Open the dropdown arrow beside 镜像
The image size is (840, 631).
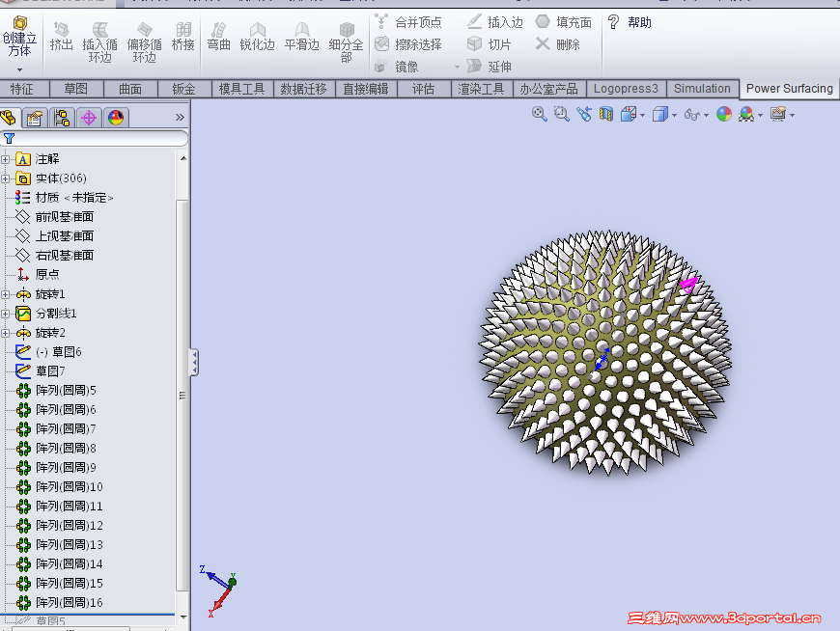(457, 67)
